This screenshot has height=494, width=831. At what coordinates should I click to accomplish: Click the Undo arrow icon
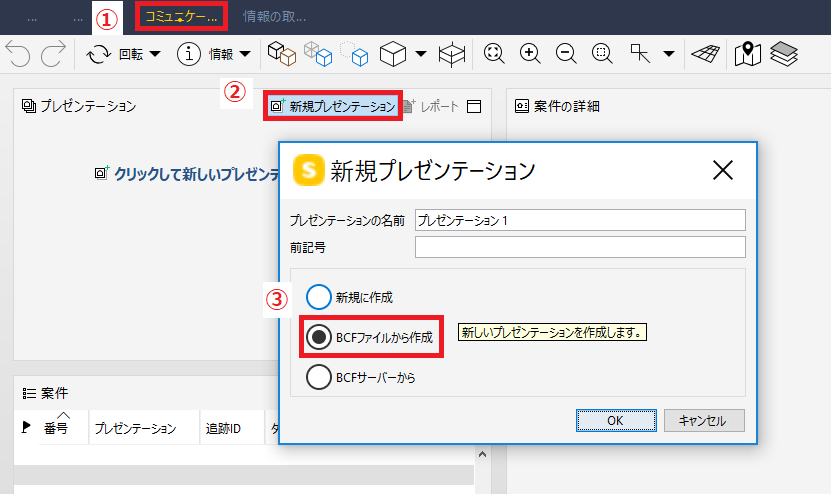point(18,54)
